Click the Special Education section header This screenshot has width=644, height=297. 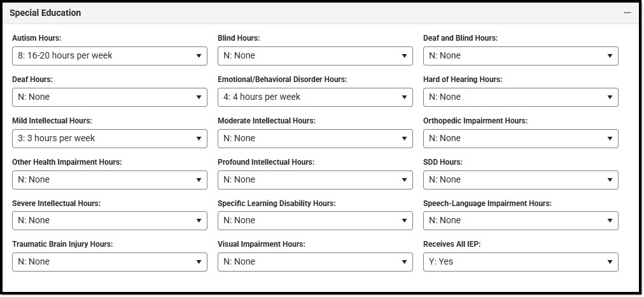pos(45,13)
